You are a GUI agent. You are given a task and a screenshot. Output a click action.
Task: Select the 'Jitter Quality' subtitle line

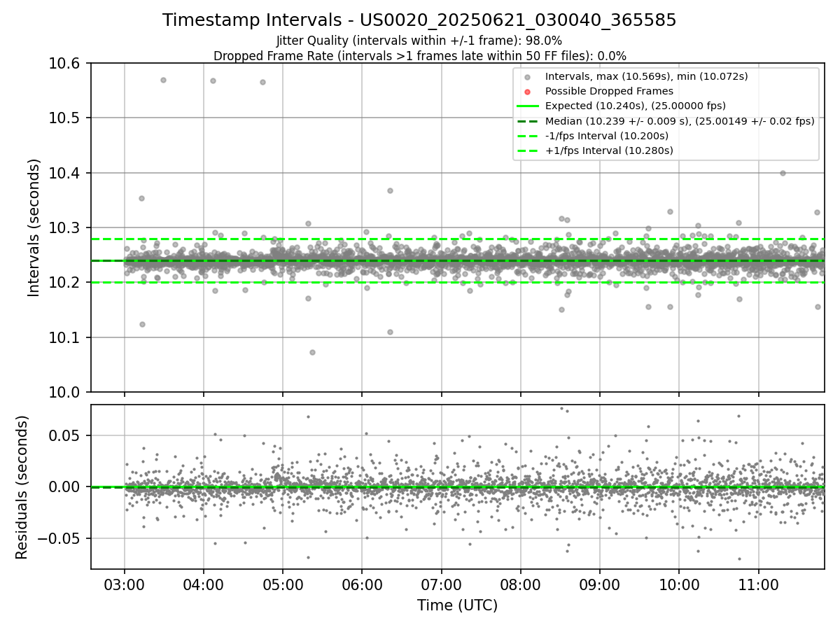coord(419,41)
